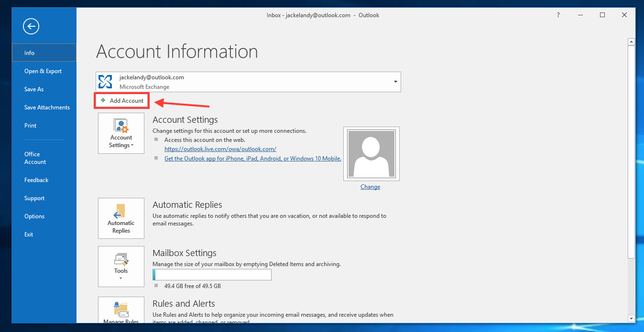644x332 pixels.
Task: Open the Account Settings icon button
Action: tap(121, 133)
